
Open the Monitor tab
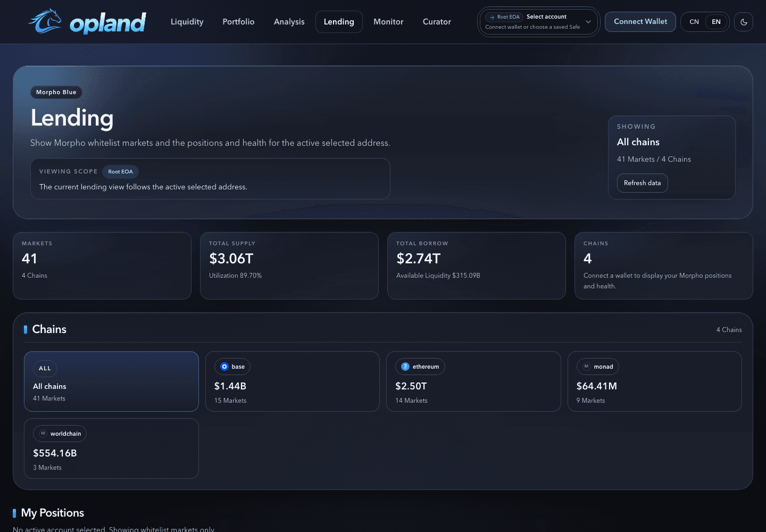click(388, 22)
